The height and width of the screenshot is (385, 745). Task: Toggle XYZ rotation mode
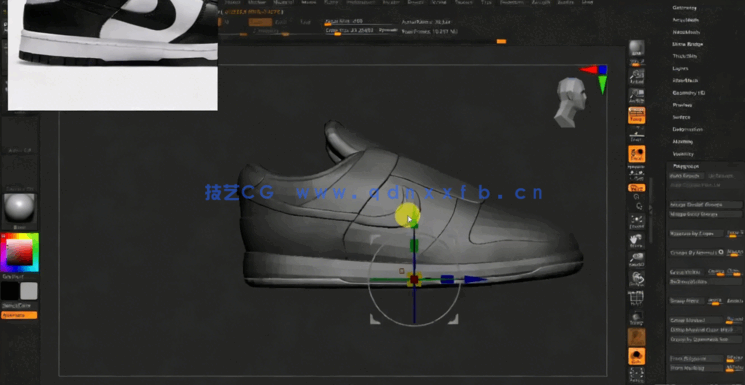(x=637, y=188)
